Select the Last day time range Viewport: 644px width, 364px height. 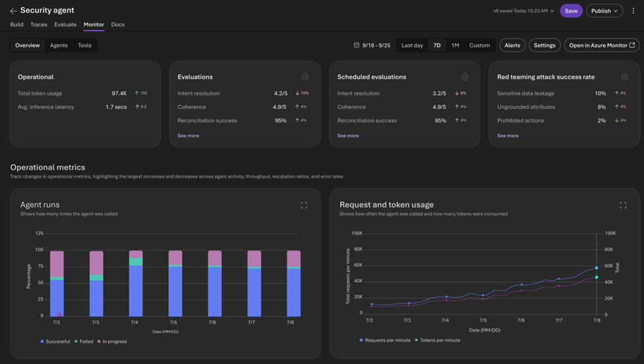tap(412, 45)
